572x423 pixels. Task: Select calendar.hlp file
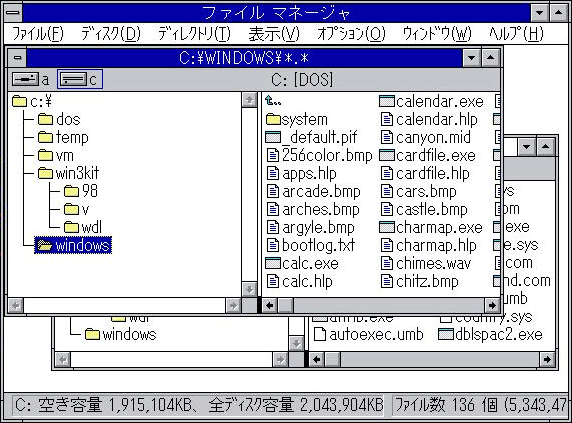429,119
